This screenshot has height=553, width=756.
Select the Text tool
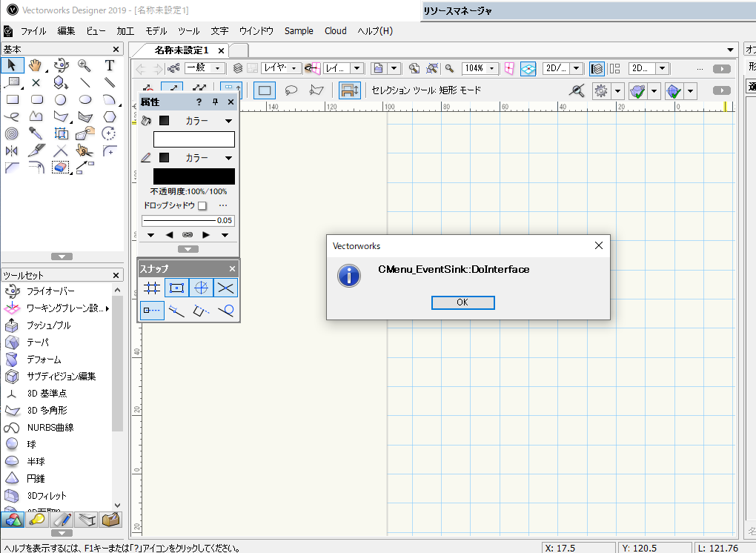110,65
